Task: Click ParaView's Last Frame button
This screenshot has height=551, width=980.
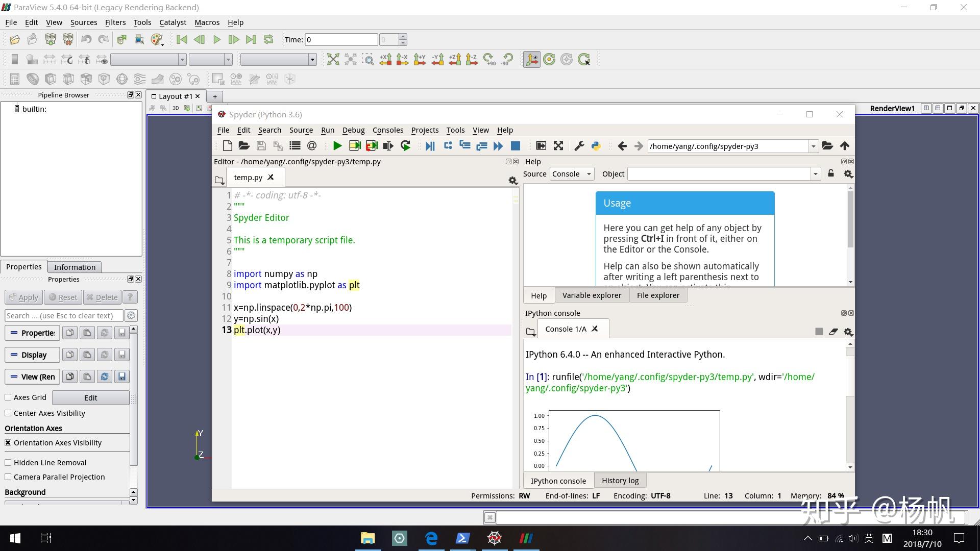Action: [x=251, y=39]
